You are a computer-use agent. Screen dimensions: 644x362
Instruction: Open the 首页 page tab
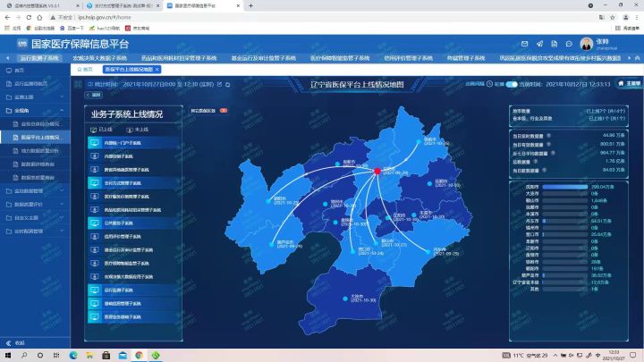tap(85, 70)
